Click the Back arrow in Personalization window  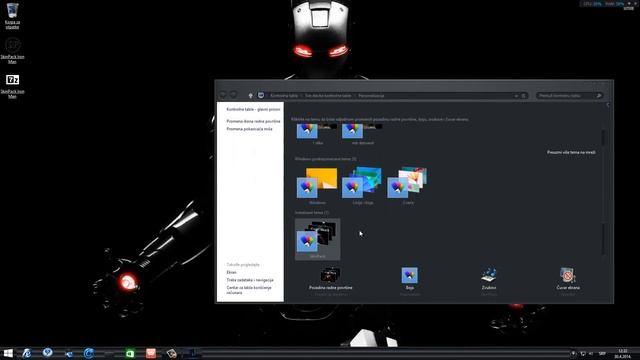pos(223,95)
